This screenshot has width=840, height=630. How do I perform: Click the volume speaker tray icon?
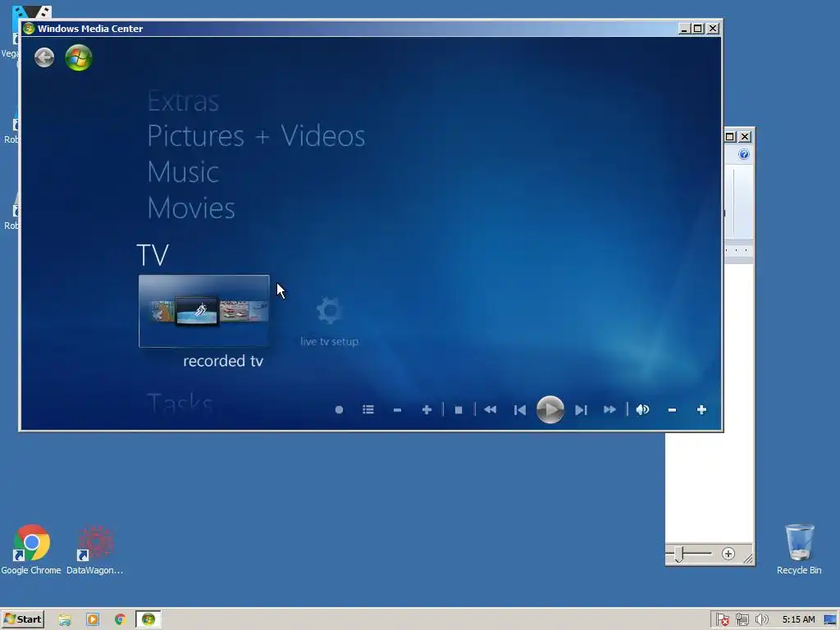pos(761,620)
